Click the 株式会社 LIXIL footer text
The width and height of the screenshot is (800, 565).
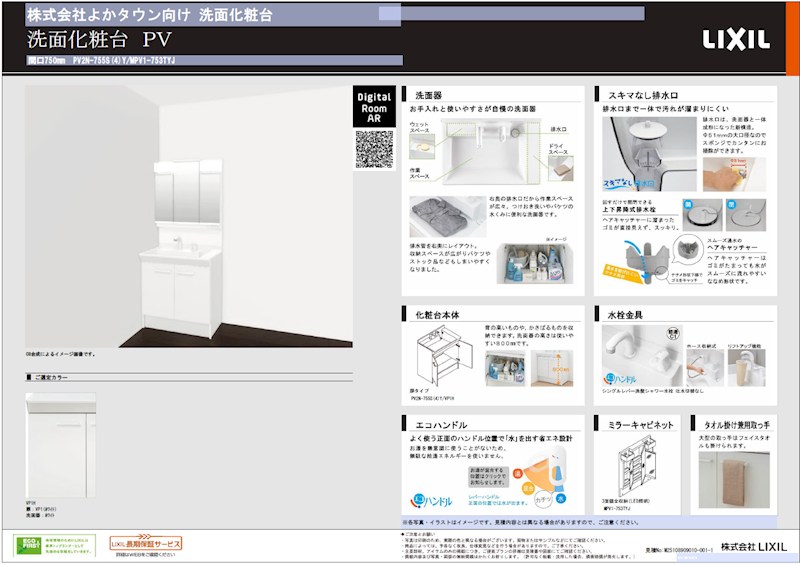[754, 547]
